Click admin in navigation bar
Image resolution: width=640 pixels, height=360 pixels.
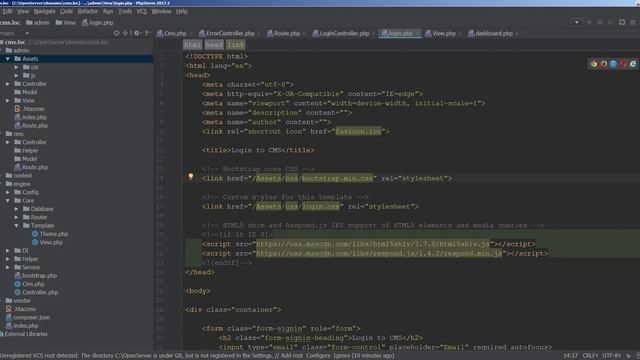38,22
